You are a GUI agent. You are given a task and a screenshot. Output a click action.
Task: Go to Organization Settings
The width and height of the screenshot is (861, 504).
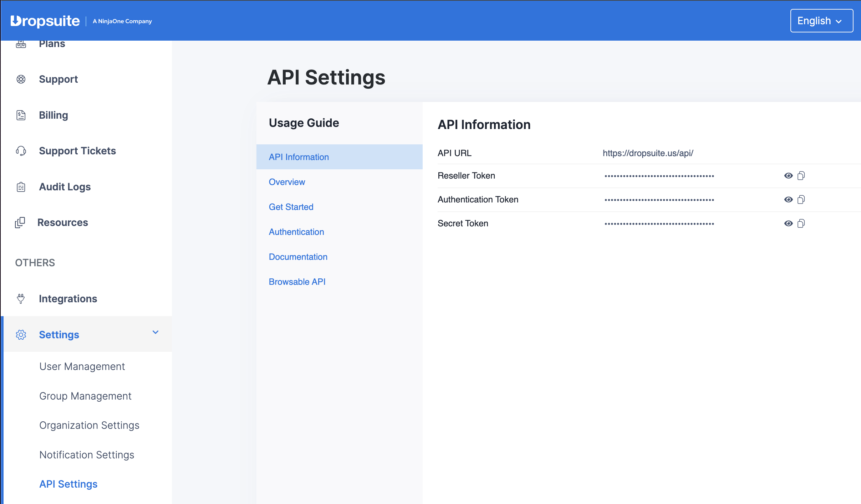click(89, 425)
